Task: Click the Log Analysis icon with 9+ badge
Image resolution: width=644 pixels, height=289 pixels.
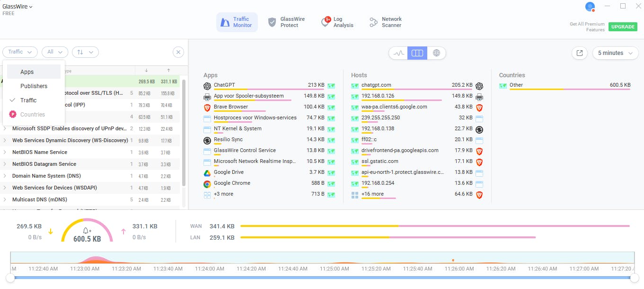Action: pos(326,22)
